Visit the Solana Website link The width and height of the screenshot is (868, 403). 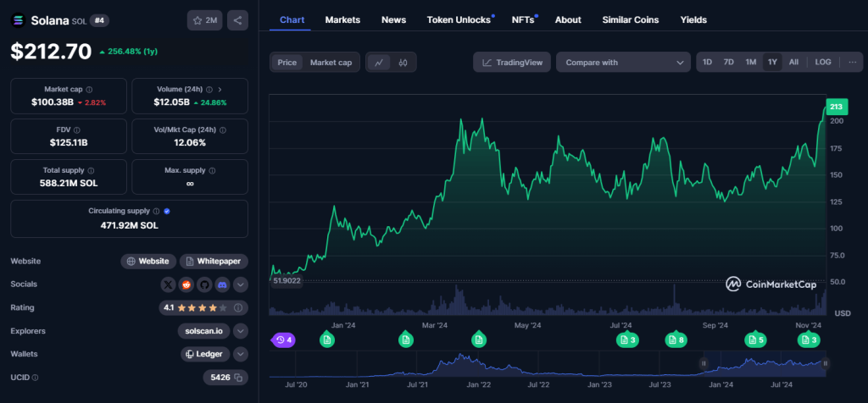tap(148, 262)
